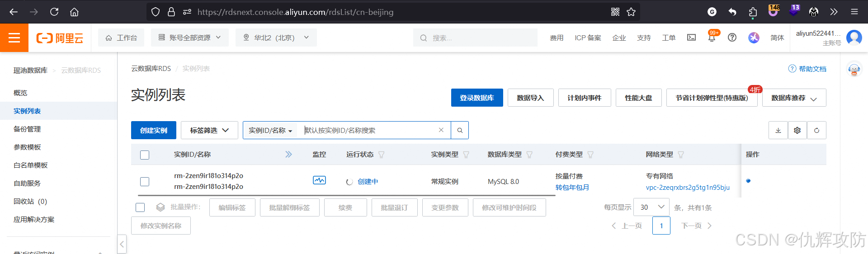Toggle the select-all checkbox in table header
This screenshot has height=254, width=868.
click(145, 155)
